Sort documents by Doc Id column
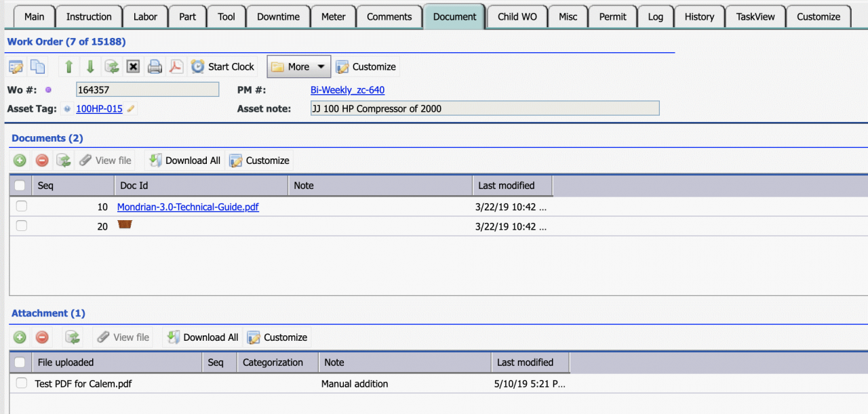The width and height of the screenshot is (868, 414). (x=201, y=186)
